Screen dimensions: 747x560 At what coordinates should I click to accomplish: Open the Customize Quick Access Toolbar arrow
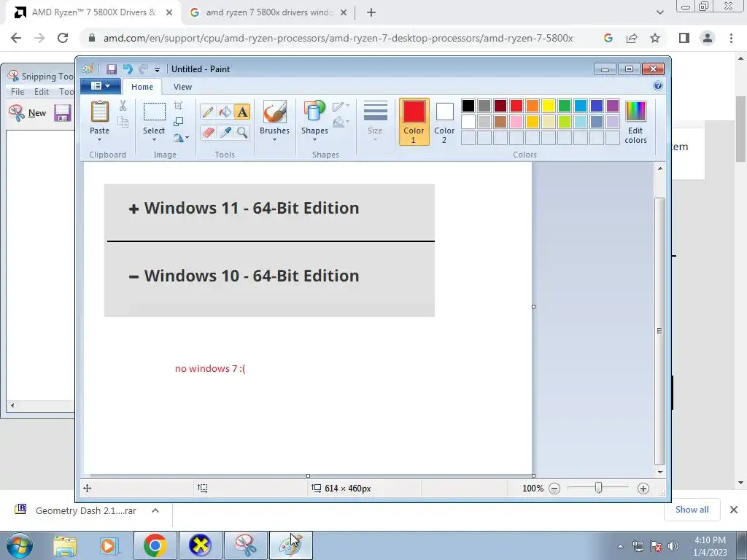coord(158,69)
